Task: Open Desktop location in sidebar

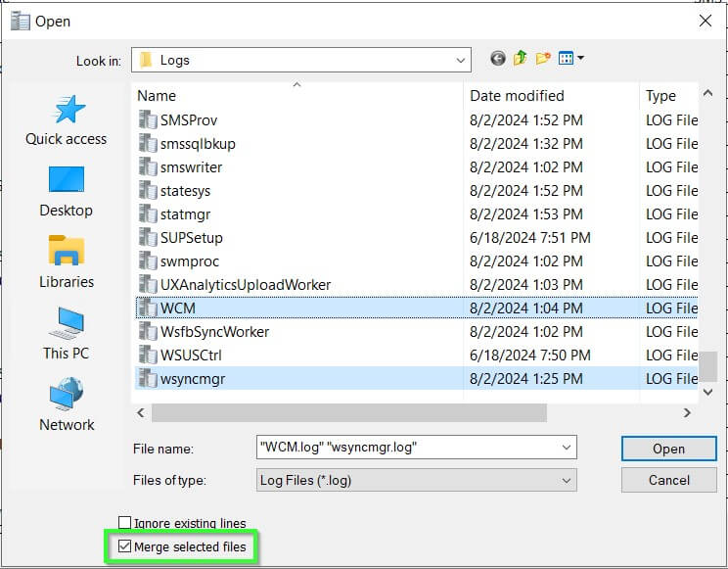Action: (66, 192)
